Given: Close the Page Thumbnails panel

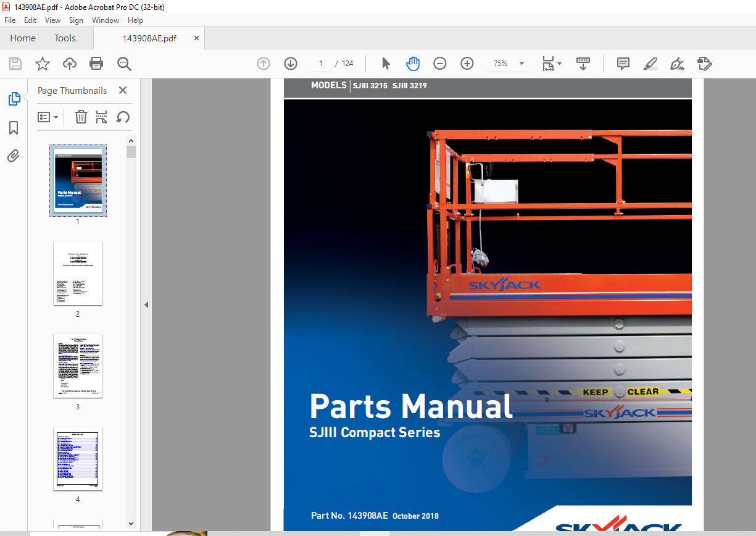Looking at the screenshot, I should (x=123, y=90).
